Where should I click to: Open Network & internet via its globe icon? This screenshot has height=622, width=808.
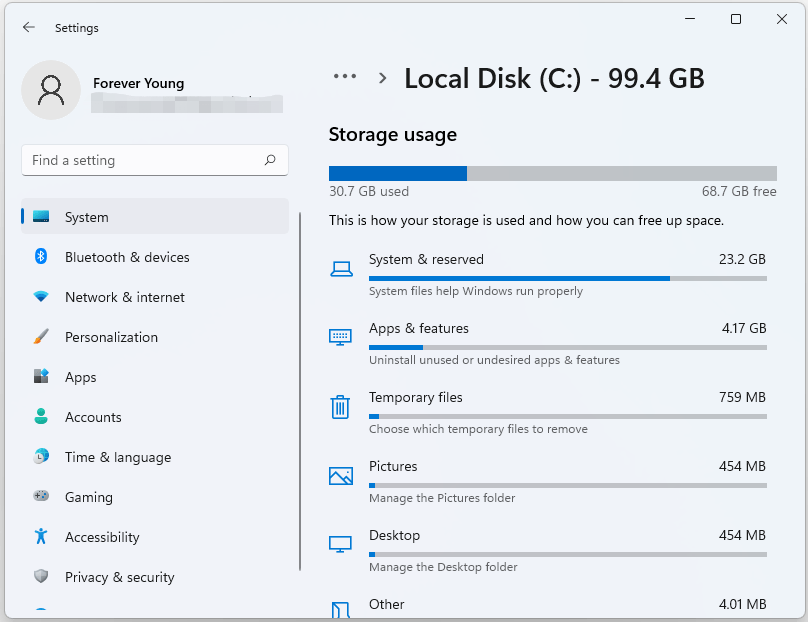coord(40,297)
